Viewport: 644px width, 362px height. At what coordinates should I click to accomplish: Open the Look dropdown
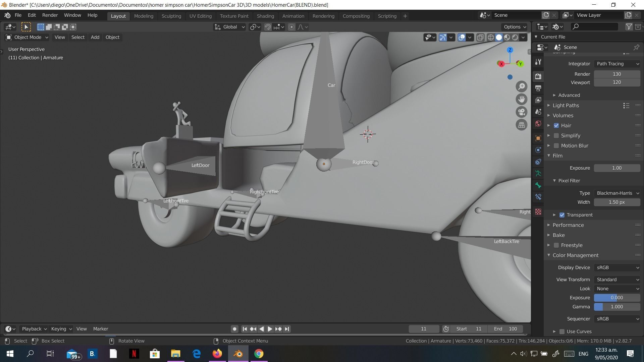[617, 289]
